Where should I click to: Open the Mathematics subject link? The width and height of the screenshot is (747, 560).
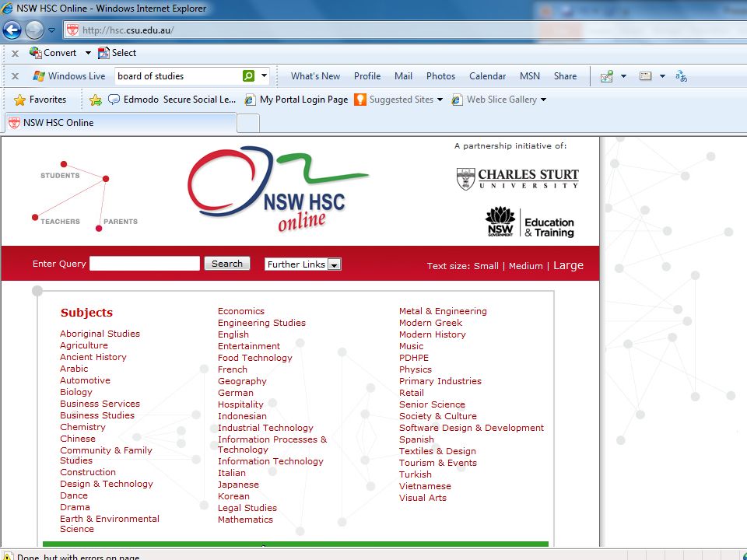245,520
